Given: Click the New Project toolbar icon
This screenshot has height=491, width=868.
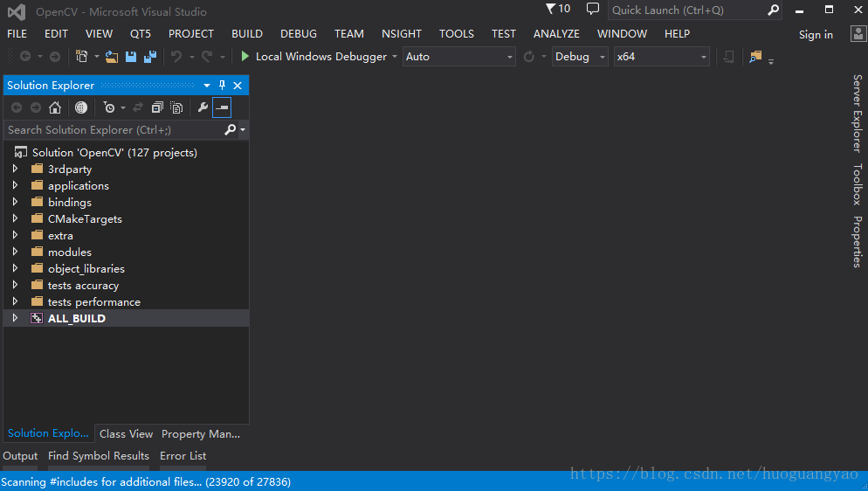Looking at the screenshot, I should tap(81, 57).
